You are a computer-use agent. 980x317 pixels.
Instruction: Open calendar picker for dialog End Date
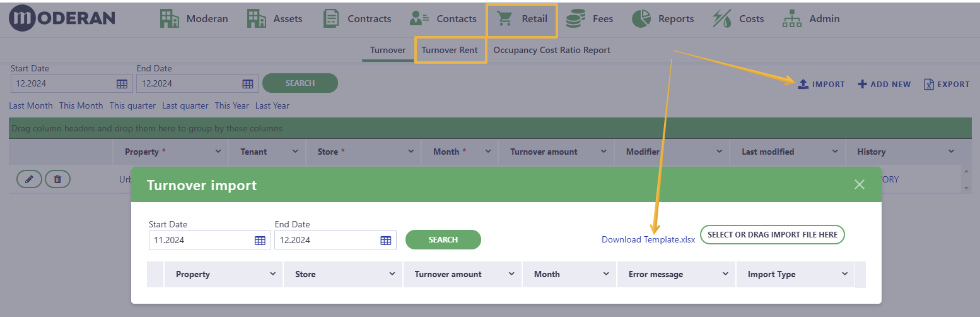(x=386, y=240)
